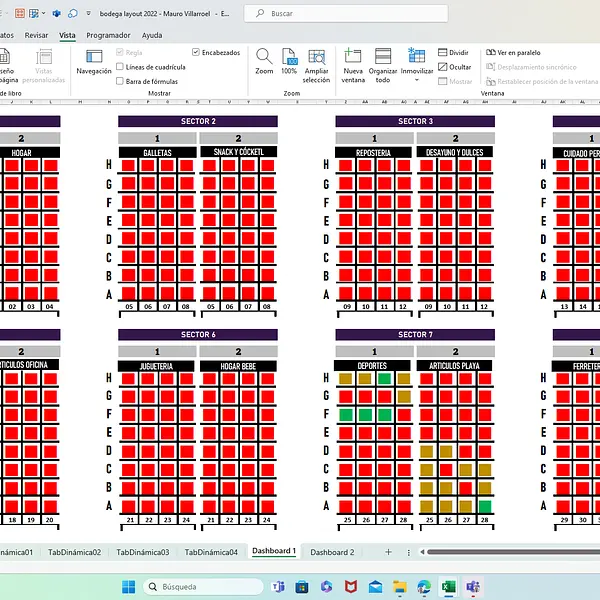This screenshot has width=600, height=600.
Task: Open Customize Quick Access Toolbar dropdown
Action: tap(88, 13)
